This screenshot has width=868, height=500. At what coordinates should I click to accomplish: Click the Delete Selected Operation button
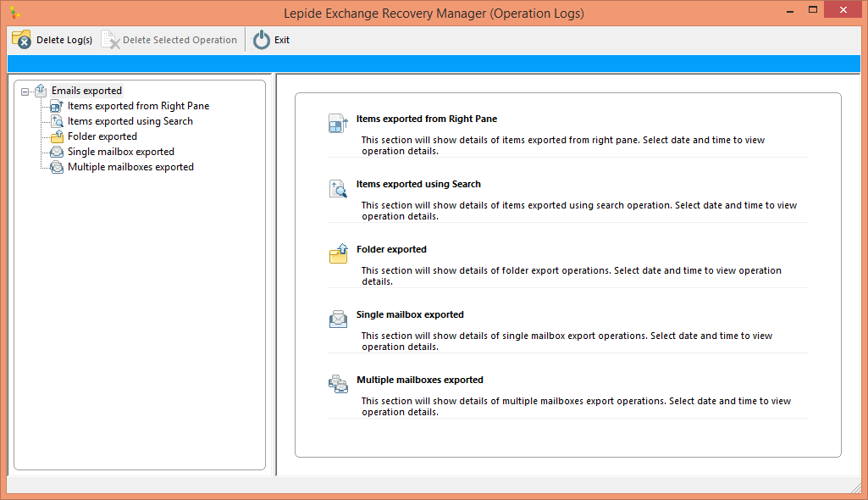point(169,40)
